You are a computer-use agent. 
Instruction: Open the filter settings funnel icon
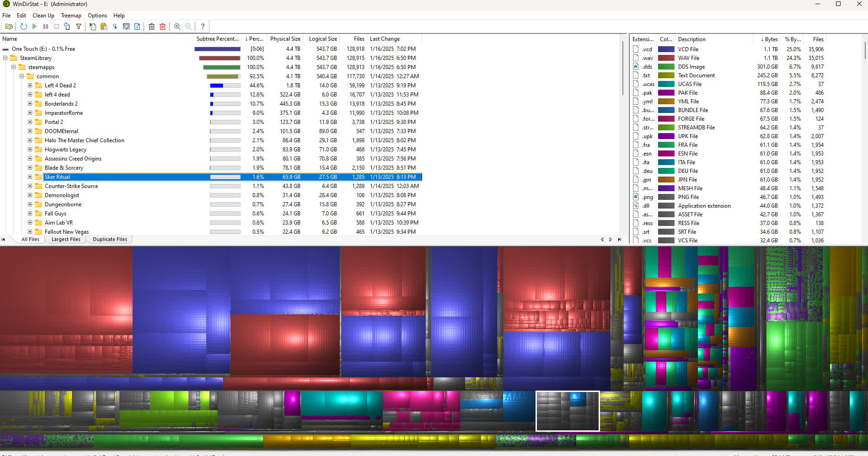point(78,26)
